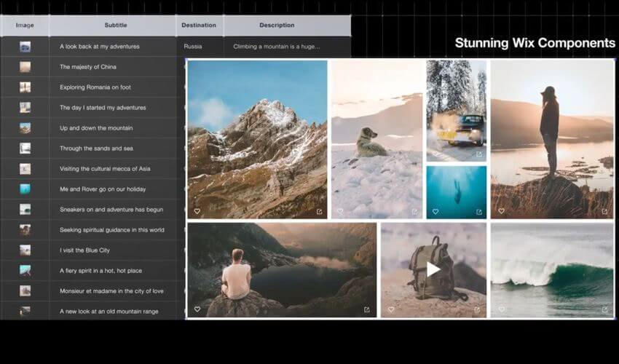Open the man overlooking lake image
The width and height of the screenshot is (619, 364).
(282, 270)
